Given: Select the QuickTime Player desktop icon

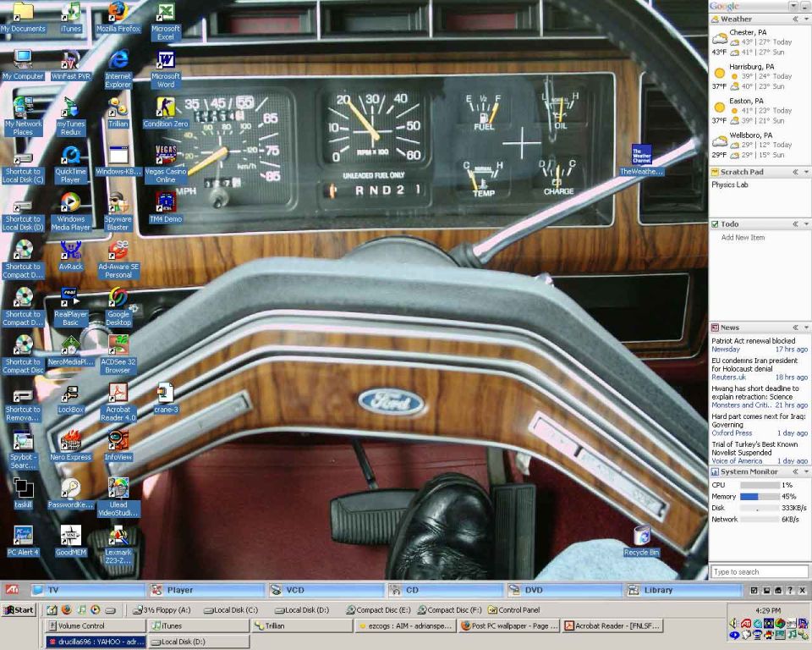Looking at the screenshot, I should coord(71,164).
